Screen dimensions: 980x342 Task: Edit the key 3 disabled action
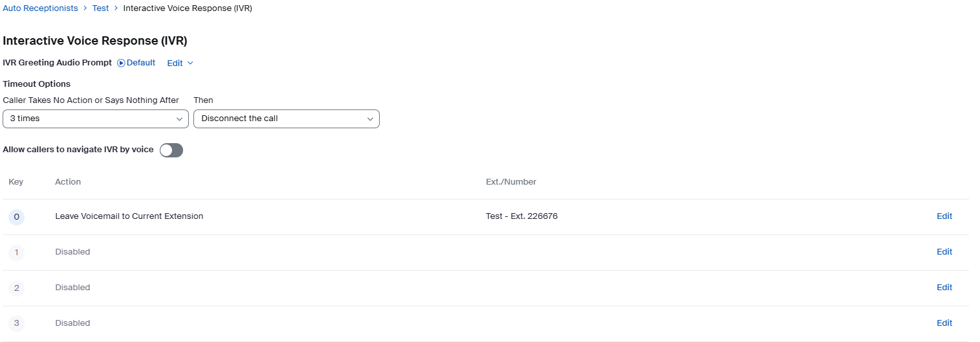coord(944,323)
